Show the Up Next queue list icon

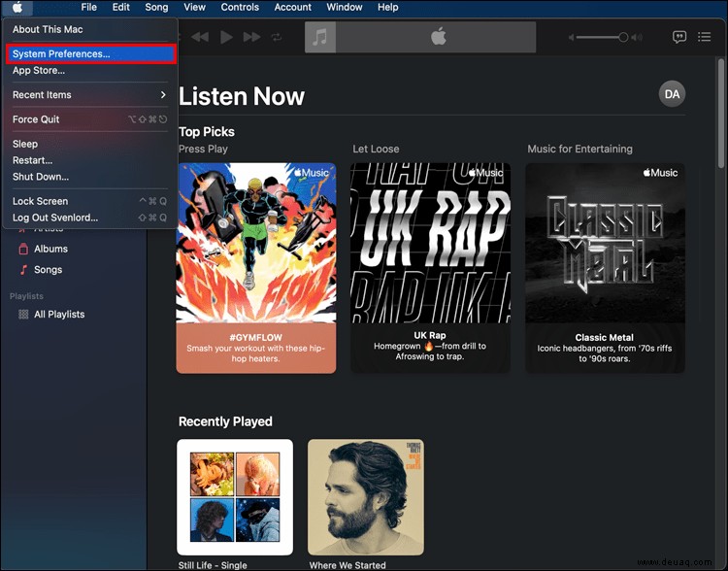pos(705,37)
